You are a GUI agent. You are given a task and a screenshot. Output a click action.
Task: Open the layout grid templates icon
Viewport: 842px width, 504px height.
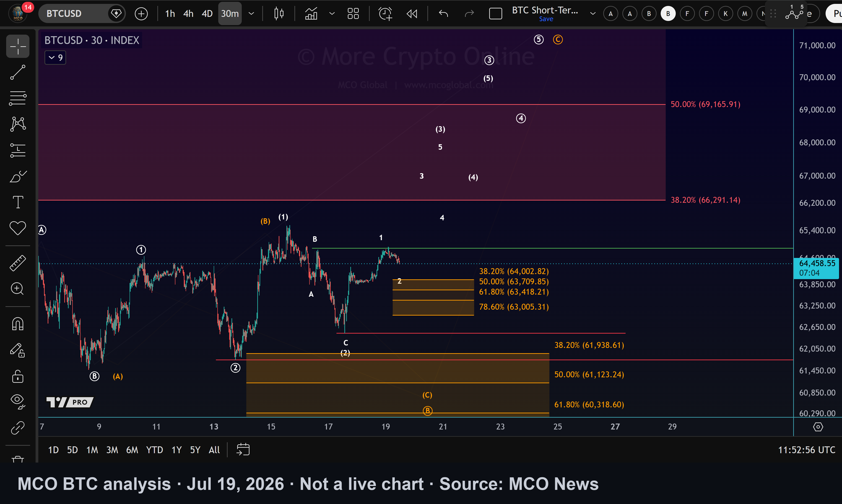[353, 14]
